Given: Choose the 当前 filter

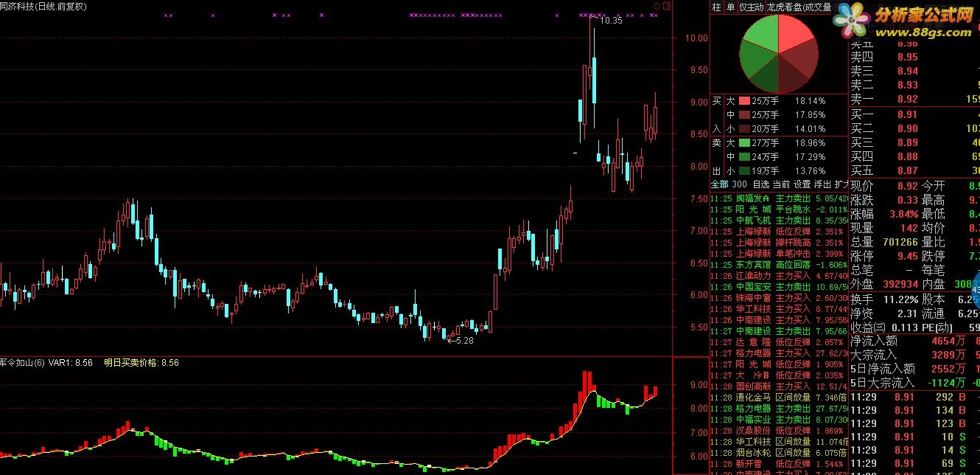Looking at the screenshot, I should click(782, 184).
